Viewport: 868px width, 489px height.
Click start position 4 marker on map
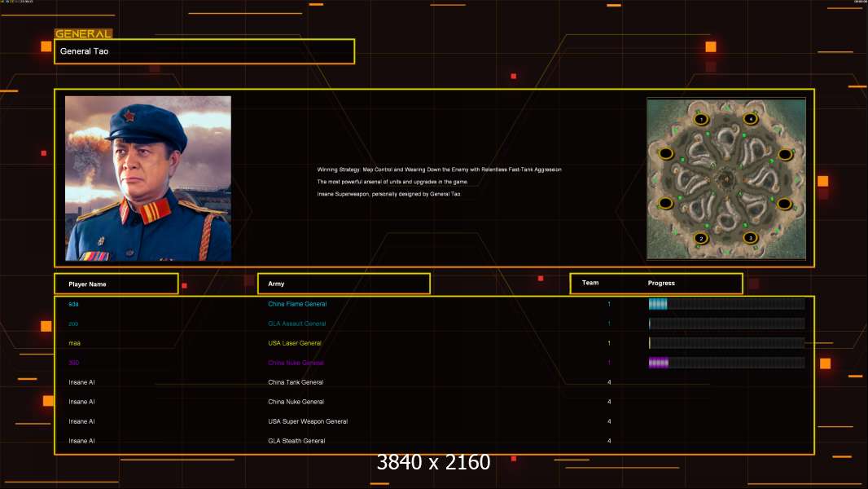[x=751, y=118]
